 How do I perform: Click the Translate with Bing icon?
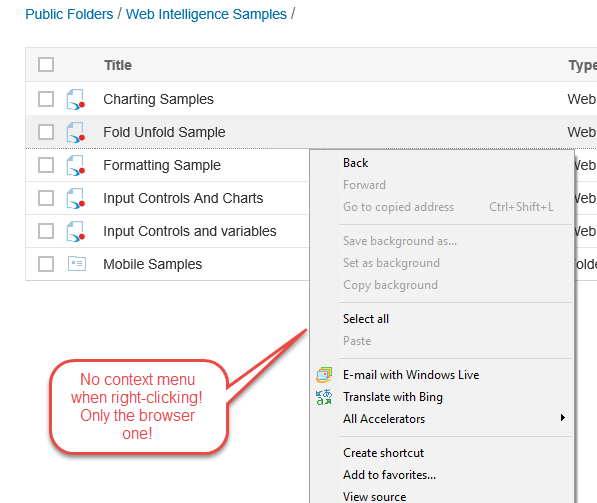[x=324, y=397]
